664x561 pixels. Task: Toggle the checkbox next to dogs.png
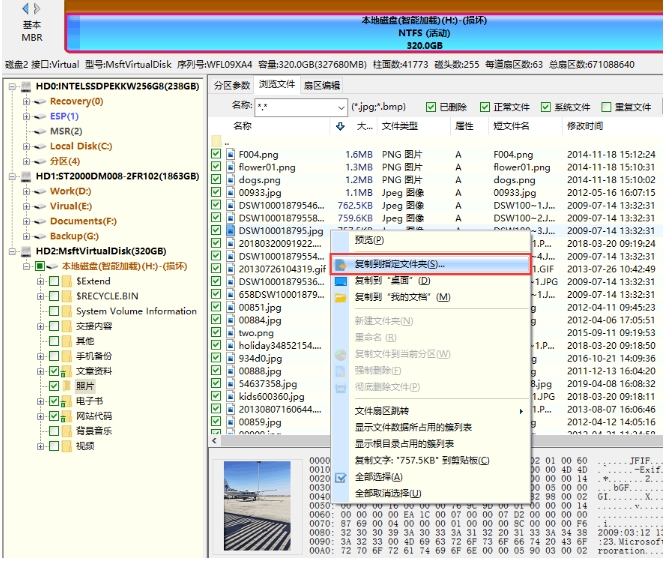[x=216, y=180]
